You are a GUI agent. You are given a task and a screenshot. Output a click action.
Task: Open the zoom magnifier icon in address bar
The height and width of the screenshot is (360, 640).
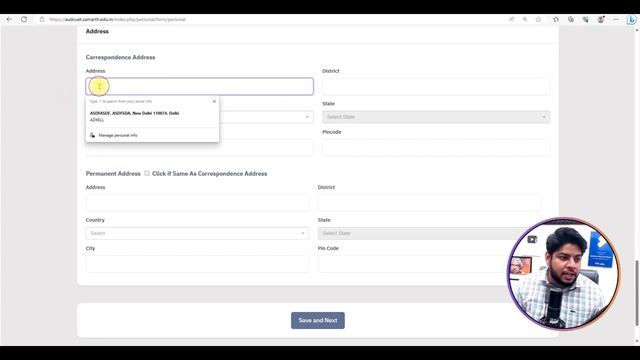click(525, 19)
